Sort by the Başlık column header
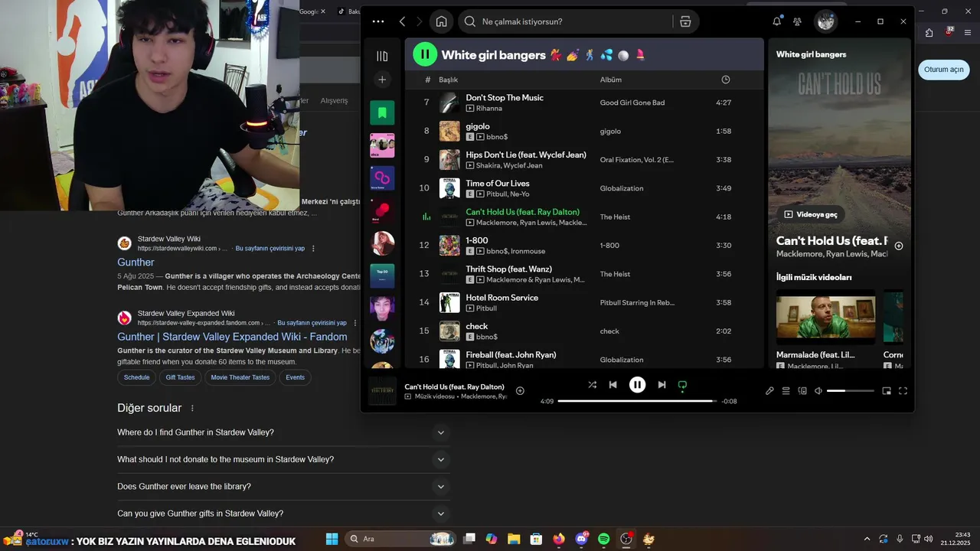 448,80
